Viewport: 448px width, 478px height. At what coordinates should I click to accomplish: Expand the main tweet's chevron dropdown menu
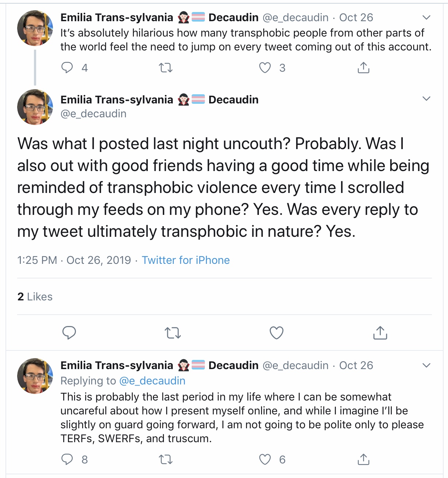[x=426, y=99]
